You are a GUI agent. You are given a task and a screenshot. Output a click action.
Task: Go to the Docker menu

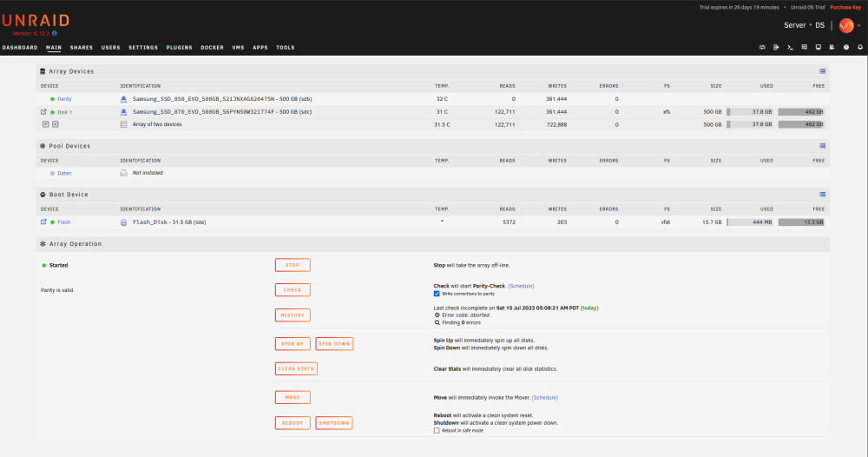[x=212, y=48]
